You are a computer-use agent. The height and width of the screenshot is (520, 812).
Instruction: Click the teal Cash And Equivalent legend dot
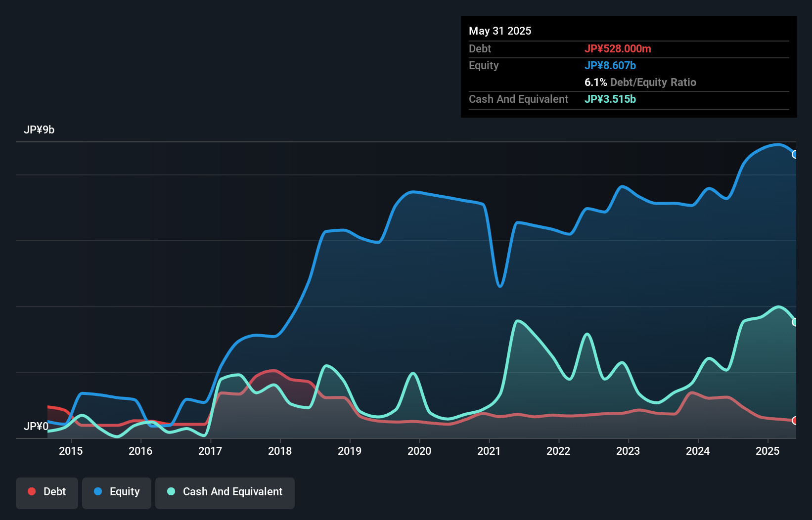tap(170, 491)
